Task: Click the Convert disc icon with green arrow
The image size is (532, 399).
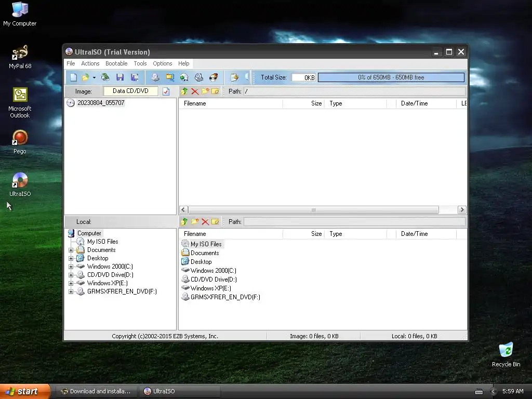Action: pyautogui.click(x=184, y=77)
